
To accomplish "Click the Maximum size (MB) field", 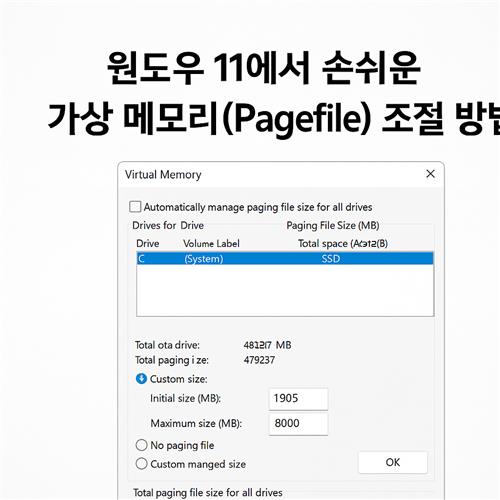I will (x=298, y=424).
